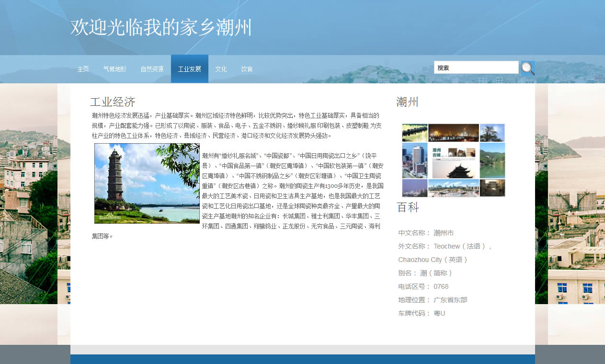Click the 工业经济 article heading
Screen dimensions: 605x364
[113, 102]
